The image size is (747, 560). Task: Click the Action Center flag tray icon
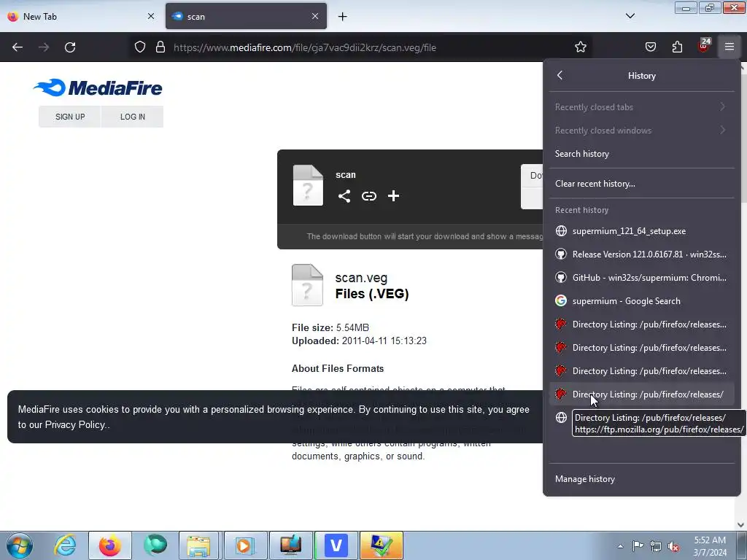638,546
